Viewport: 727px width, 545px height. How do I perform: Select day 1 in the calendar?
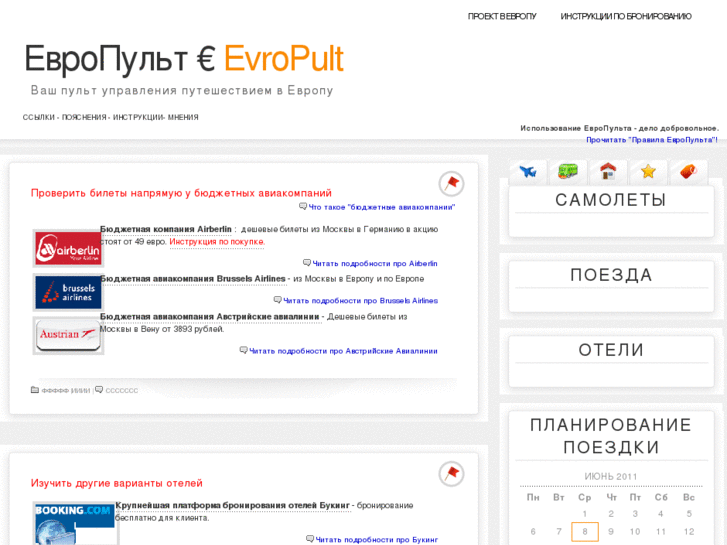pos(585,514)
